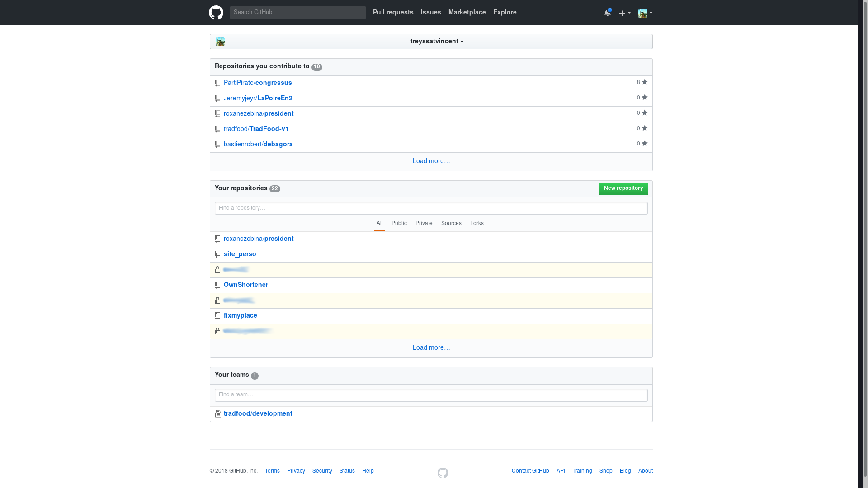
Task: Load more of your repositories
Action: (x=431, y=348)
